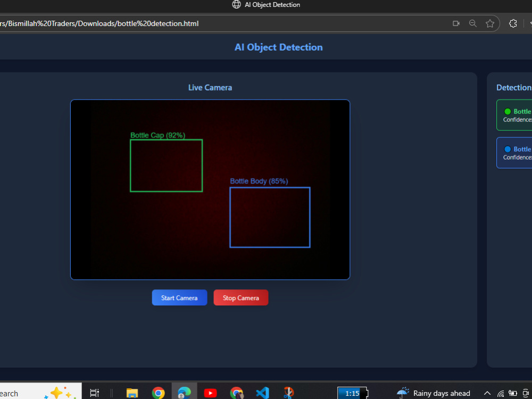Switch to Microsoft Edge in the taskbar
This screenshot has width=532, height=399.
click(184, 393)
